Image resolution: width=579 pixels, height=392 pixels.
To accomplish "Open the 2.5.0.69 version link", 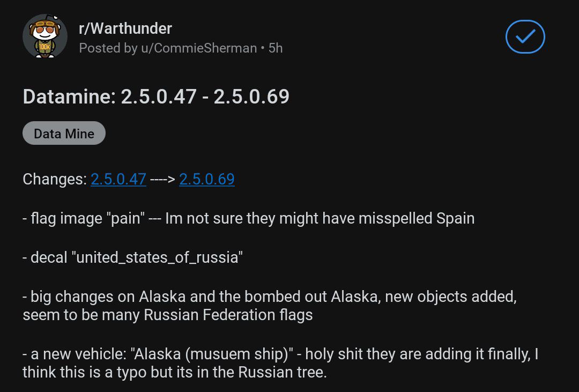I will click(207, 179).
